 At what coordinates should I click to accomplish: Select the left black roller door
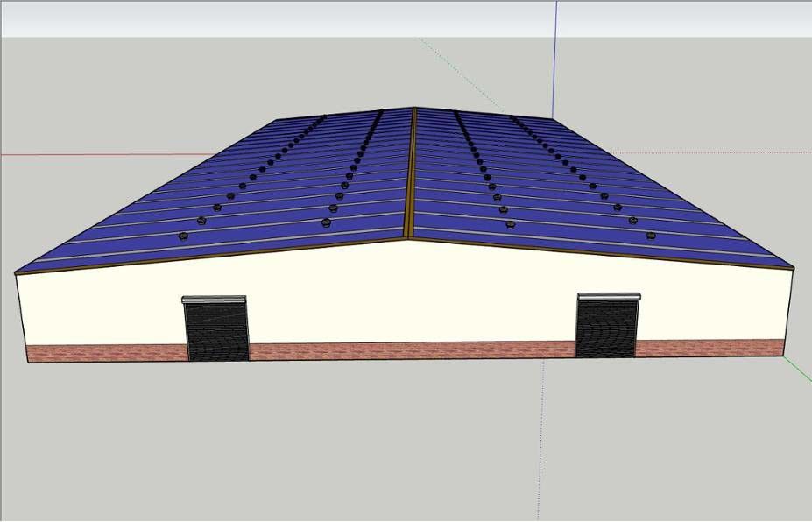(x=217, y=331)
